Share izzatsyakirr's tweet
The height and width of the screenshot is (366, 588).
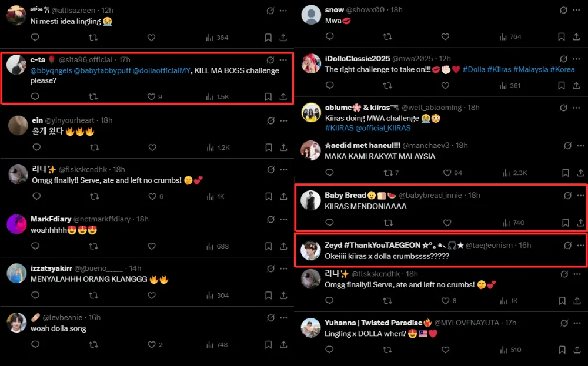(283, 296)
